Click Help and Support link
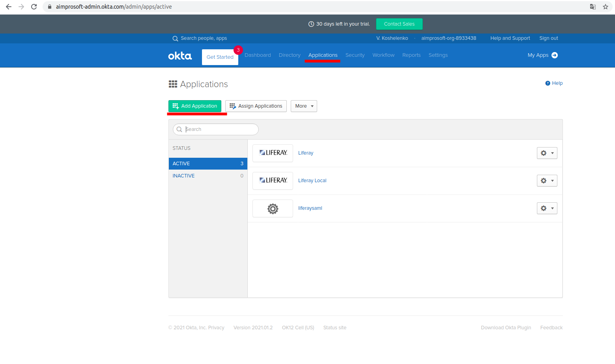Viewport: 615px width, 364px height. (x=510, y=38)
